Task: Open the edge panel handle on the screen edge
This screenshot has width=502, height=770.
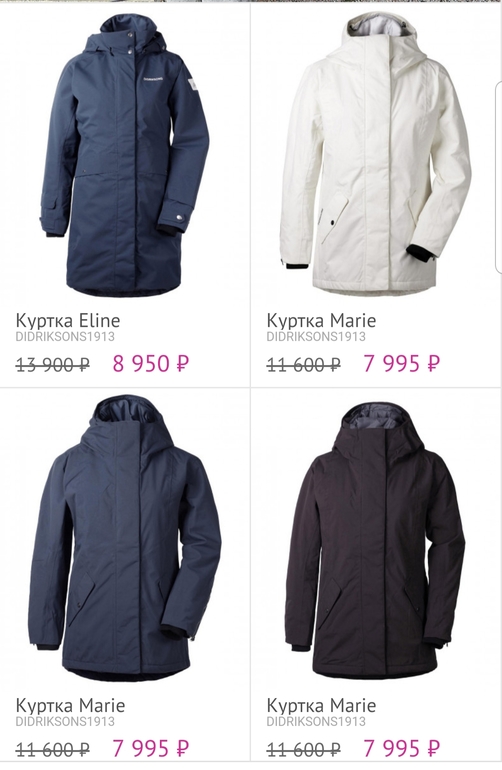Action: (x=498, y=178)
